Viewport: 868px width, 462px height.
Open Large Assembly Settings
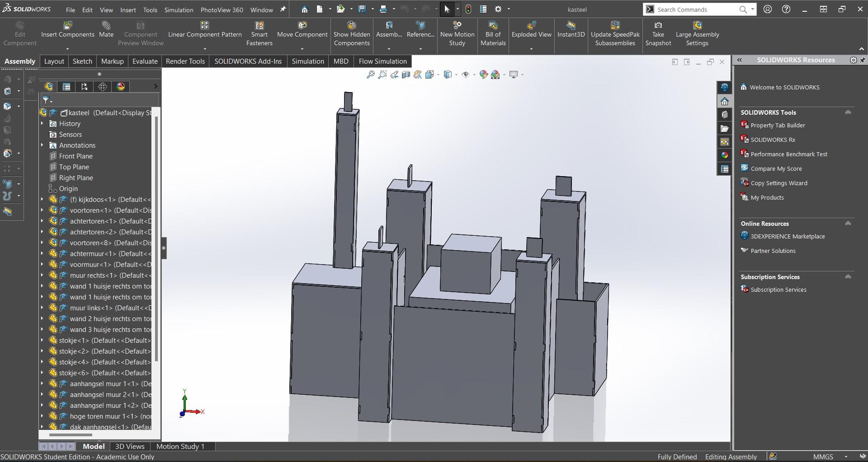(697, 33)
